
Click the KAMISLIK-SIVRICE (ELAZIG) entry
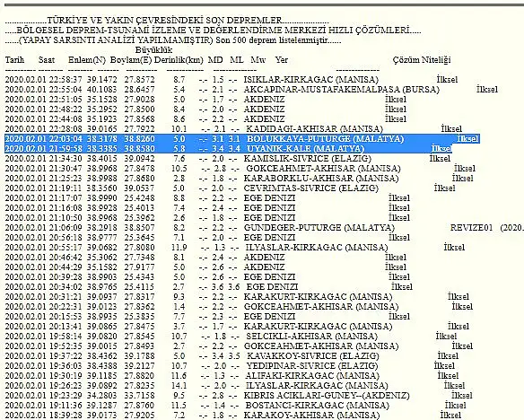307,159
